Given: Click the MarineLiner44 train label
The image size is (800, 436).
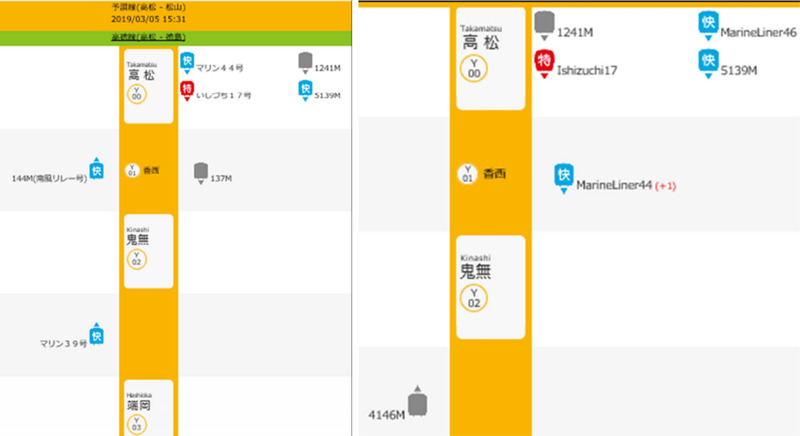Looking at the screenshot, I should 614,185.
